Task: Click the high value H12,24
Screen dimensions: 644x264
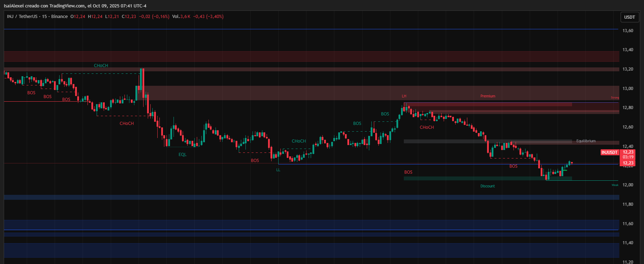Action: 95,17
